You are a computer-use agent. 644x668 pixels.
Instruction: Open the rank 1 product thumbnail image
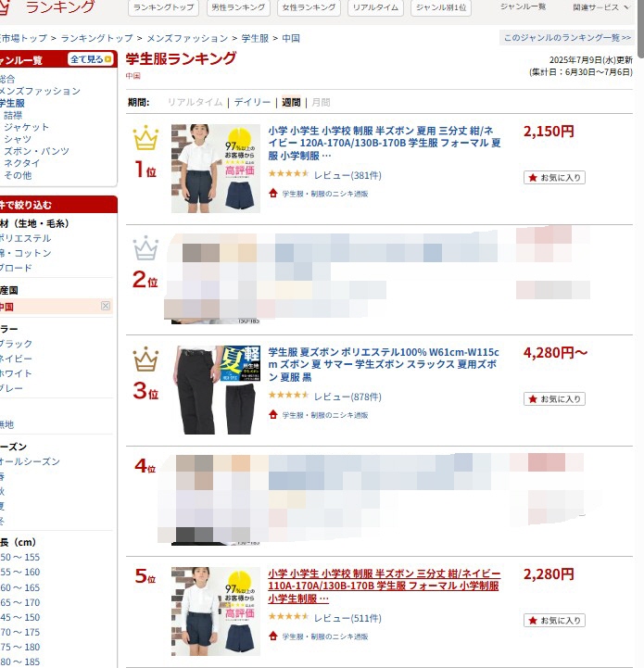coord(216,169)
